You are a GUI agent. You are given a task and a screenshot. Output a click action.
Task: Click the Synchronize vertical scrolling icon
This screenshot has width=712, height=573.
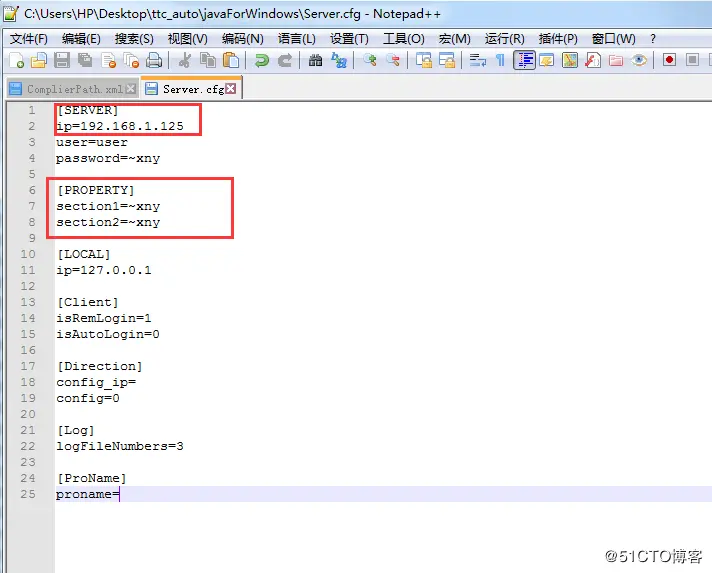[x=424, y=60]
